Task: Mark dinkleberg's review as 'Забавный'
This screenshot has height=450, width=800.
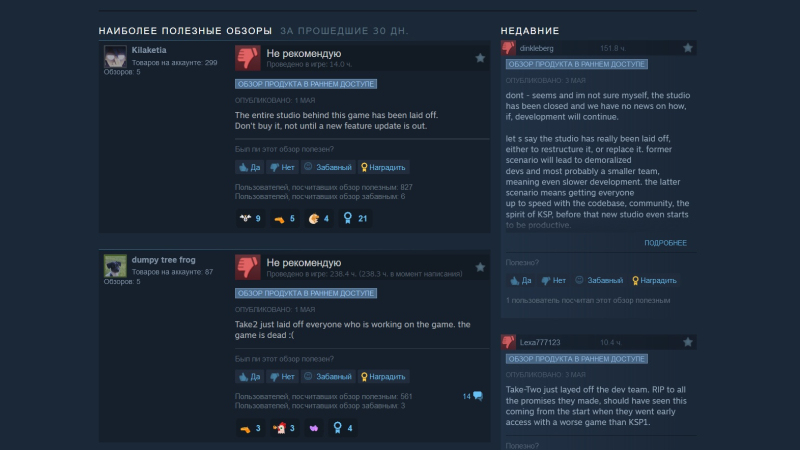Action: click(x=599, y=281)
